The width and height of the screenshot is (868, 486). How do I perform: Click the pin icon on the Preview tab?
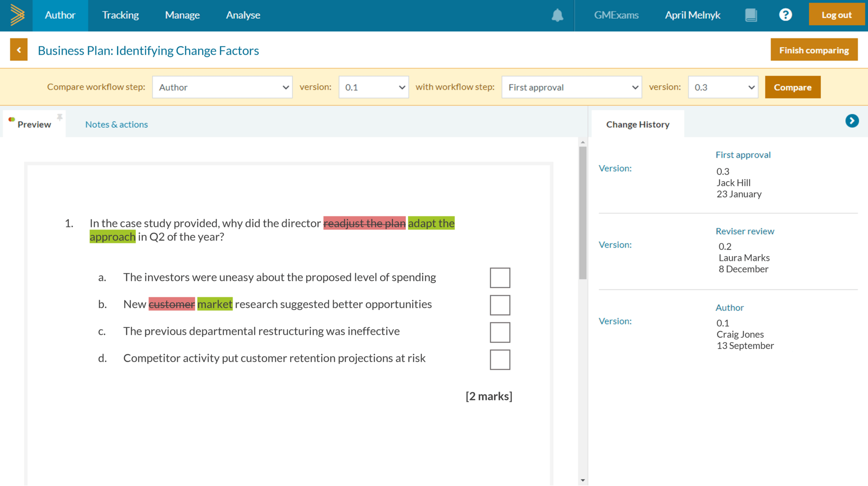pyautogui.click(x=60, y=117)
